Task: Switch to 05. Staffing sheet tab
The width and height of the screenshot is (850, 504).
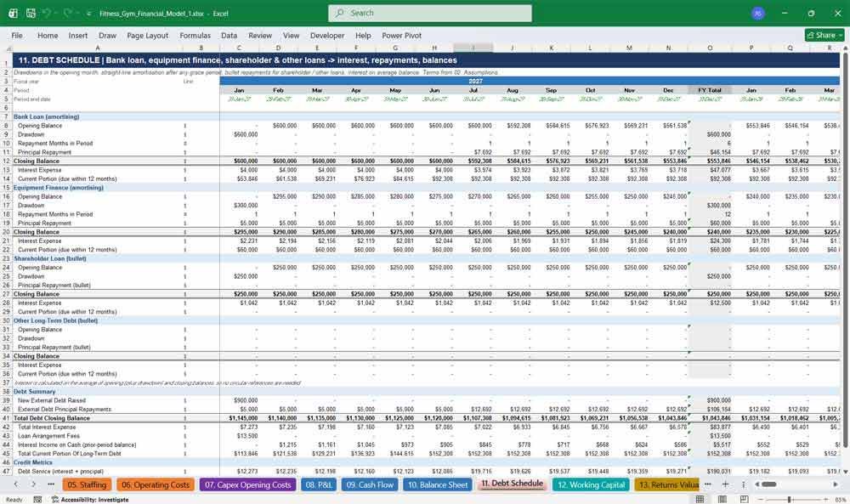Action: coord(87,484)
